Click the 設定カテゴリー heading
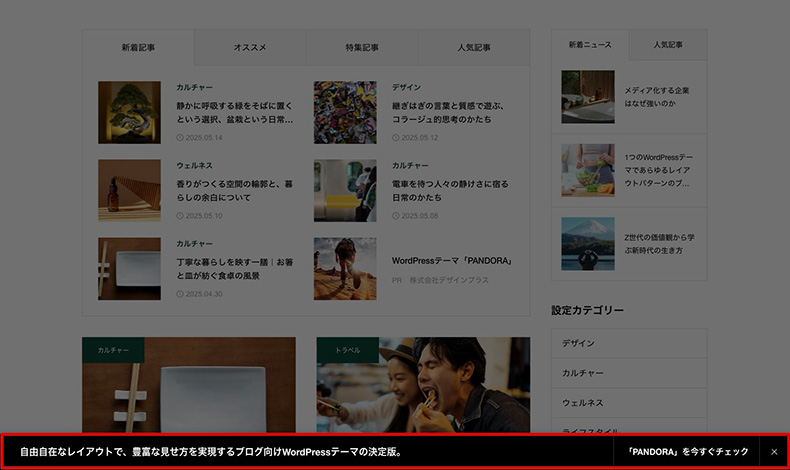The image size is (790, 470). coord(587,310)
